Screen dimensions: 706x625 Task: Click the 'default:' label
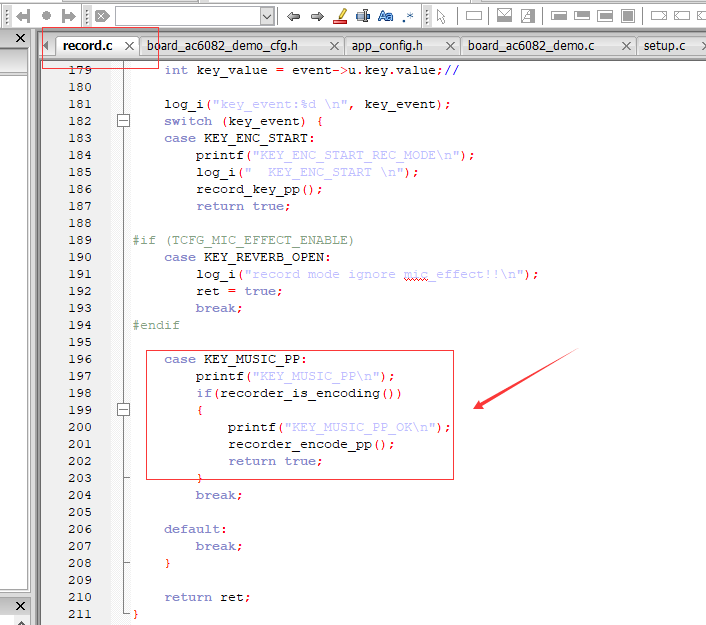pyautogui.click(x=195, y=529)
